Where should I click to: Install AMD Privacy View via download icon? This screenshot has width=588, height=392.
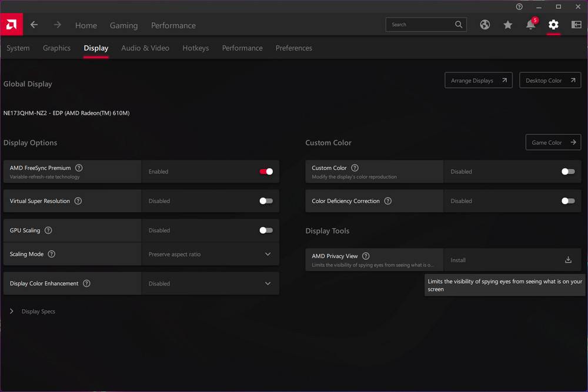(568, 260)
